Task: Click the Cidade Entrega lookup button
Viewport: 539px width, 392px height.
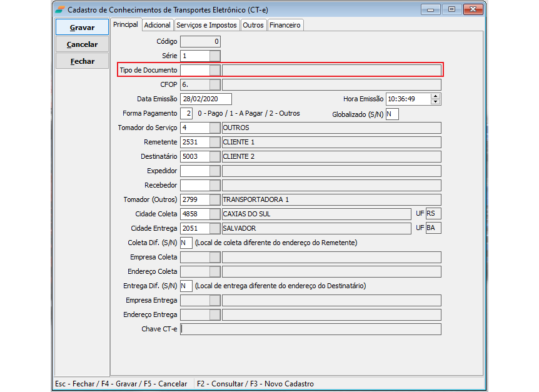Action: [x=214, y=228]
